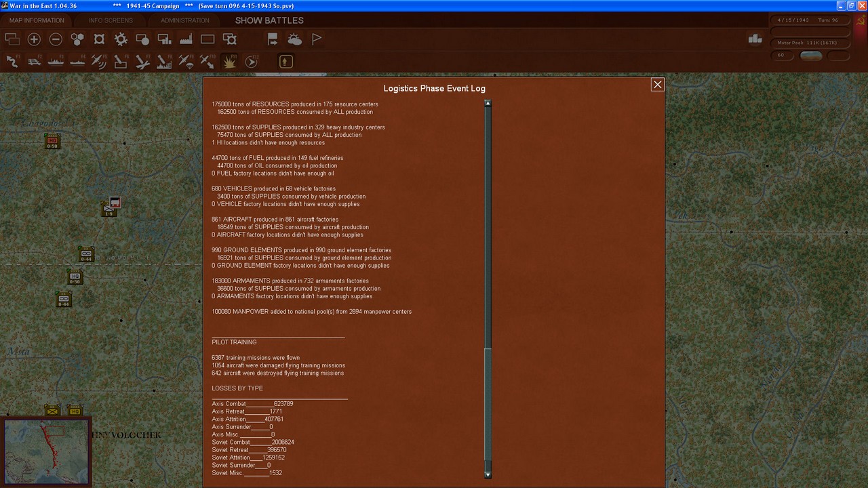868x488 pixels.
Task: Click the 183000 tons of ARMAMENTS line
Action: [290, 281]
